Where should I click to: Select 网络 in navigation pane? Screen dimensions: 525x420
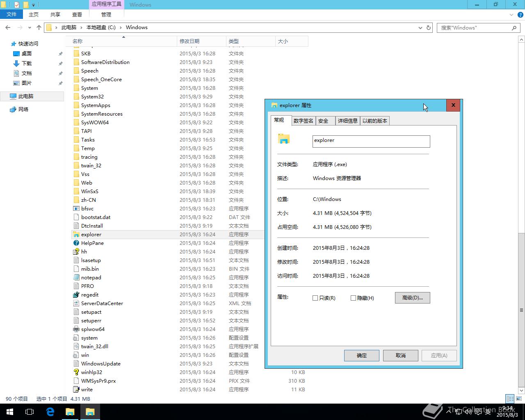[x=23, y=110]
